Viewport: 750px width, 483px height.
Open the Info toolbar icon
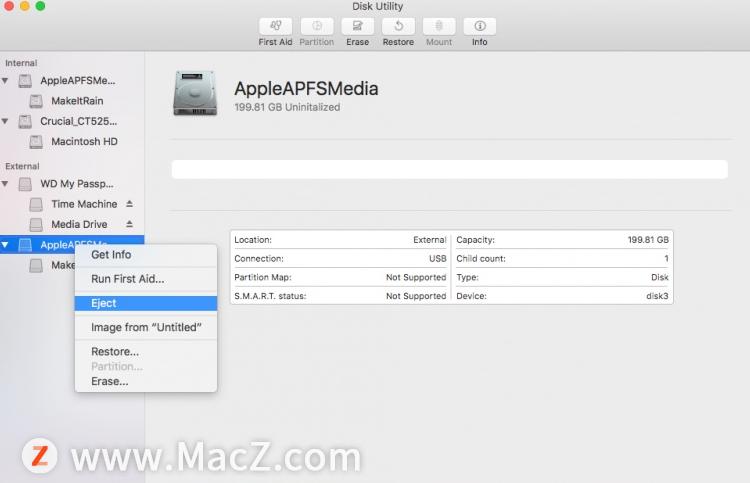tap(480, 26)
